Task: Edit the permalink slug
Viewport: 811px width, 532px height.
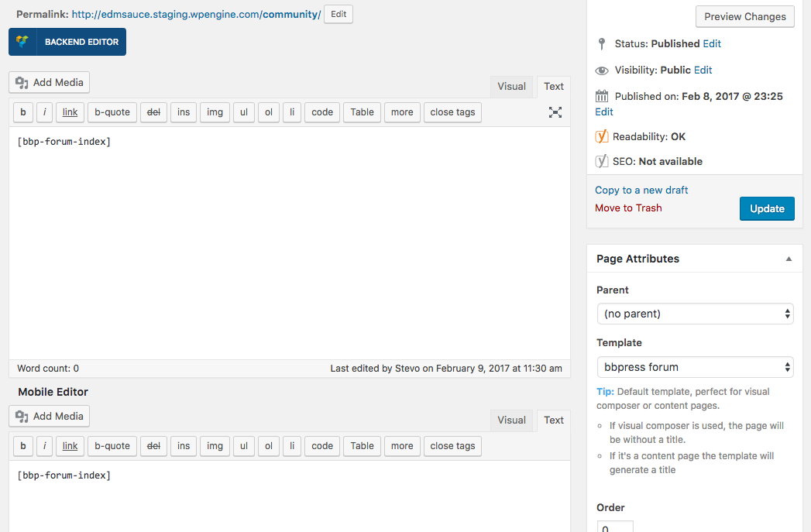Action: pyautogui.click(x=338, y=14)
